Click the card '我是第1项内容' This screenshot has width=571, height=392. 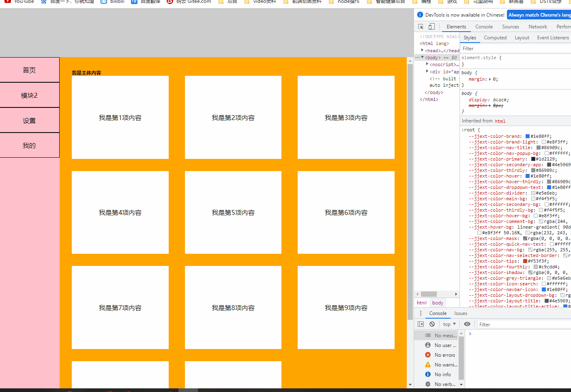pos(120,118)
